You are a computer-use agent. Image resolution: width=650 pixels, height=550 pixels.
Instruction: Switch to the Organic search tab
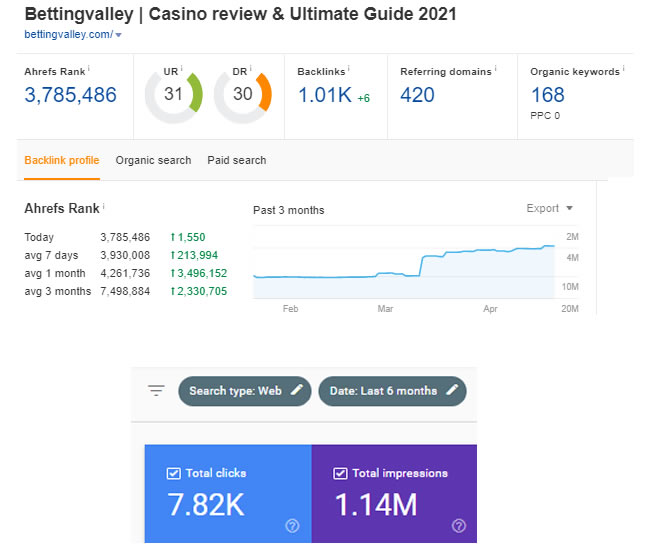tap(153, 160)
